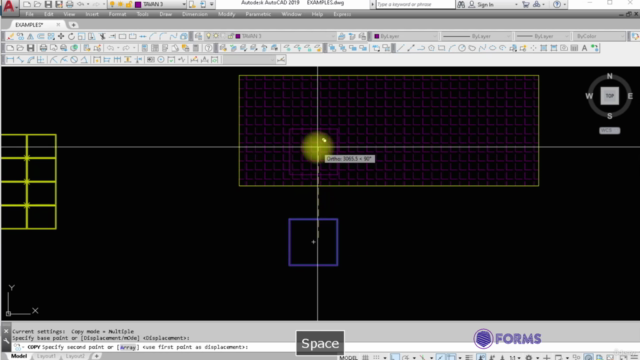Expand the Sign In dropdown arrow
The image size is (640, 360).
pyautogui.click(x=516, y=4)
